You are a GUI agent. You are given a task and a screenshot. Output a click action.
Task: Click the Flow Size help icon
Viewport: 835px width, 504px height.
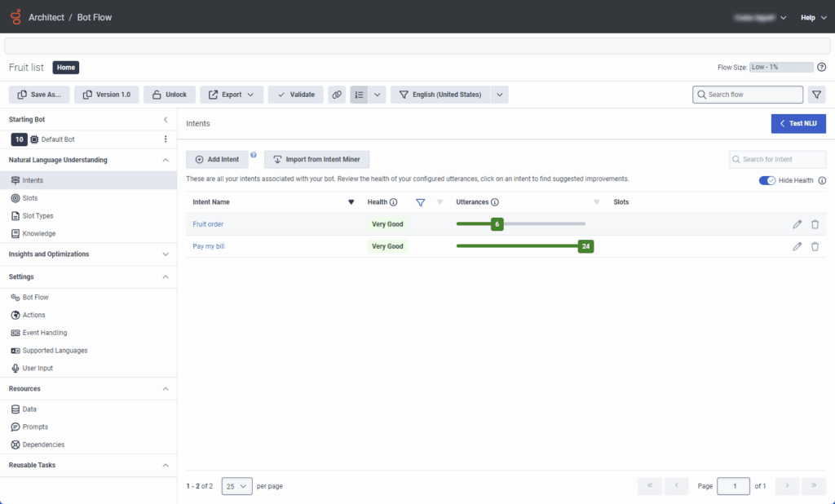click(x=821, y=68)
